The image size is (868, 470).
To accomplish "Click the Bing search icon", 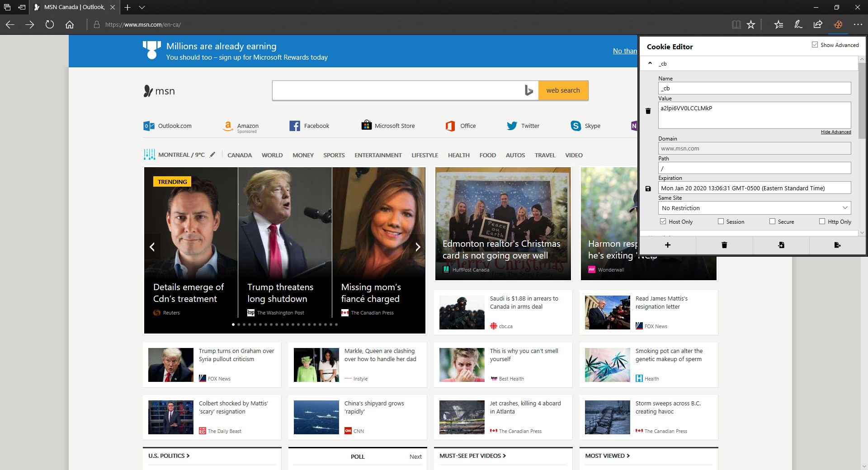I will (529, 90).
